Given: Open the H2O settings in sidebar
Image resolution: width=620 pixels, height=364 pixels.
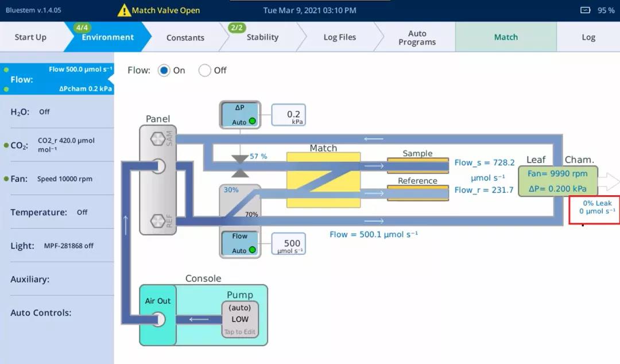Looking at the screenshot, I should click(x=56, y=112).
